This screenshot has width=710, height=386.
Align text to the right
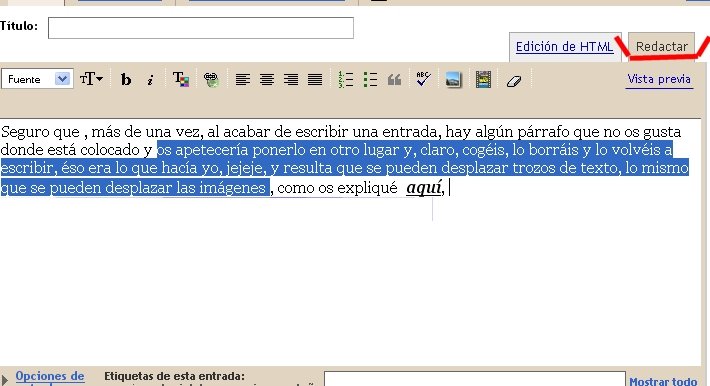pos(291,80)
